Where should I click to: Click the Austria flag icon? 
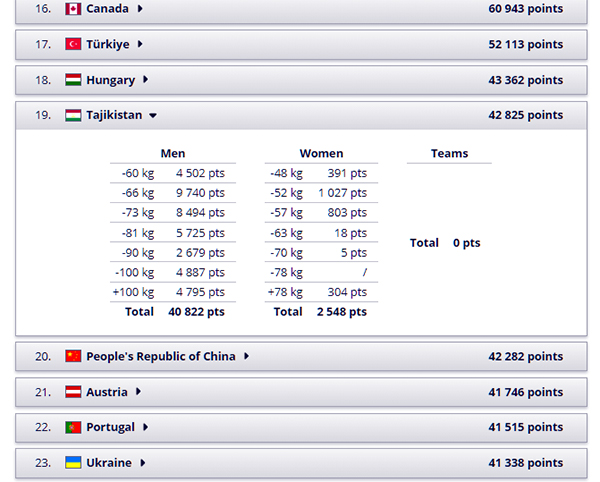[73, 392]
